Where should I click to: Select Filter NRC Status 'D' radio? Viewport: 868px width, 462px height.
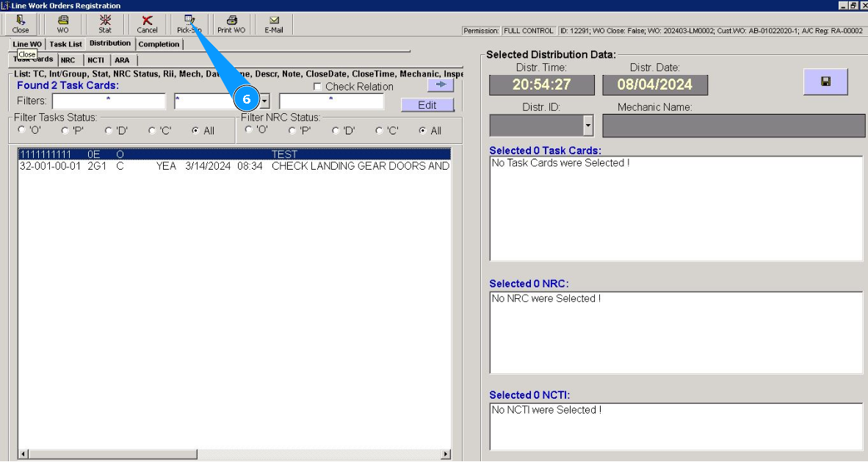pyautogui.click(x=336, y=130)
